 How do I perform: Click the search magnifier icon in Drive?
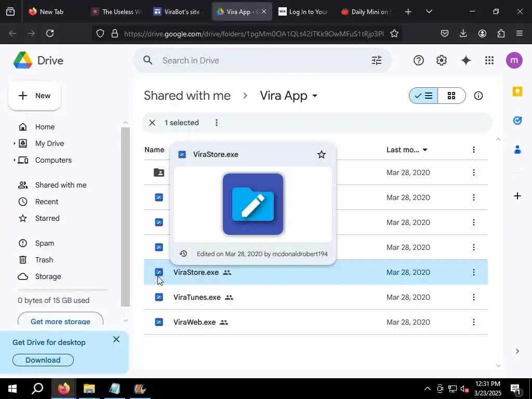tap(148, 60)
